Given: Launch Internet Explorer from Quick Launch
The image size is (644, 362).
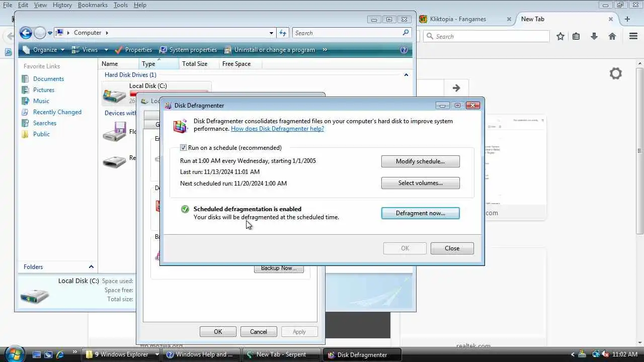Looking at the screenshot, I should click(x=60, y=354).
